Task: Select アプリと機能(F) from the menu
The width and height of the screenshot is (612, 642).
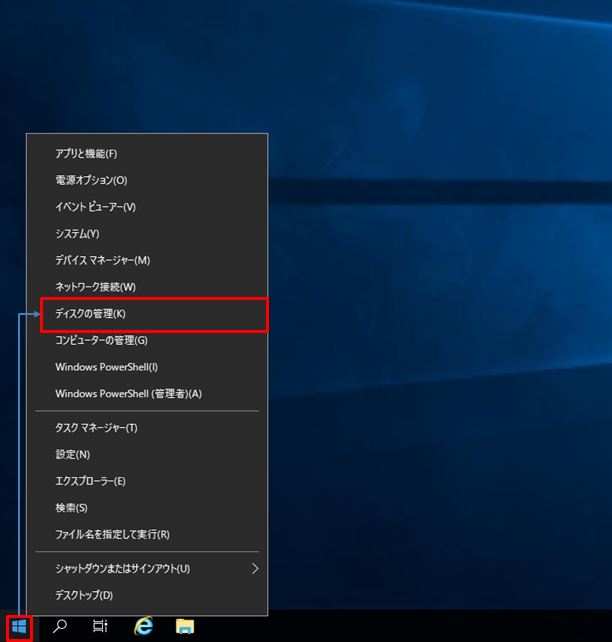Action: coord(147,154)
